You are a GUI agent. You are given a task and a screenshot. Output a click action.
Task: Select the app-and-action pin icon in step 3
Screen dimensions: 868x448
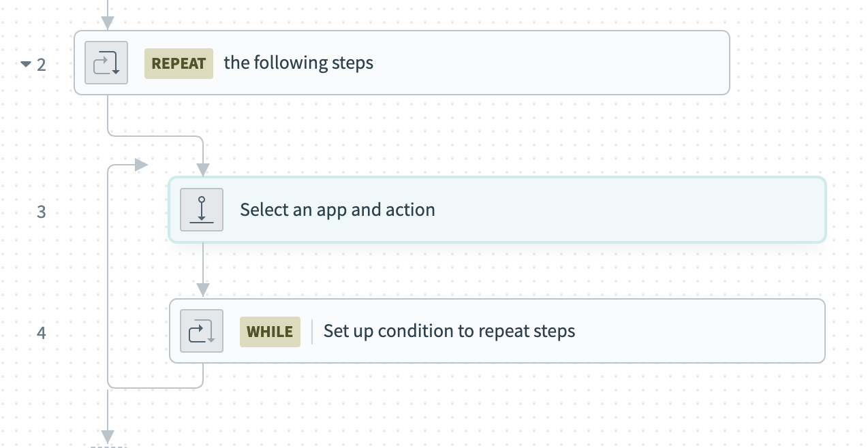(202, 210)
